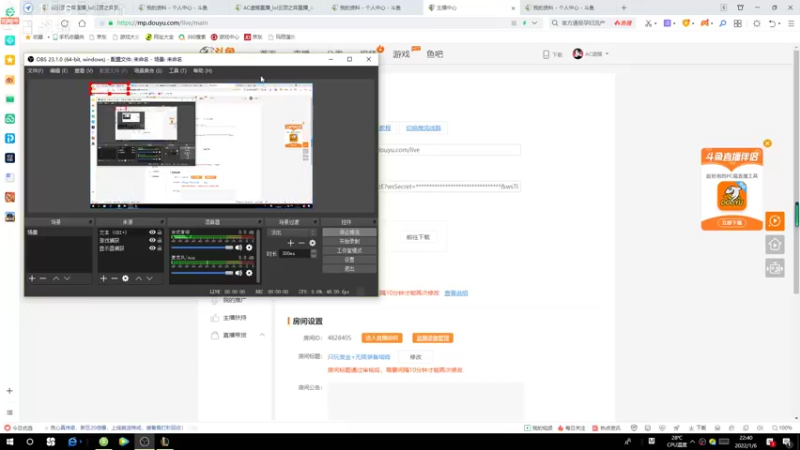The width and height of the screenshot is (800, 450).
Task: Open taskbar search circle icon
Action: (x=30, y=442)
